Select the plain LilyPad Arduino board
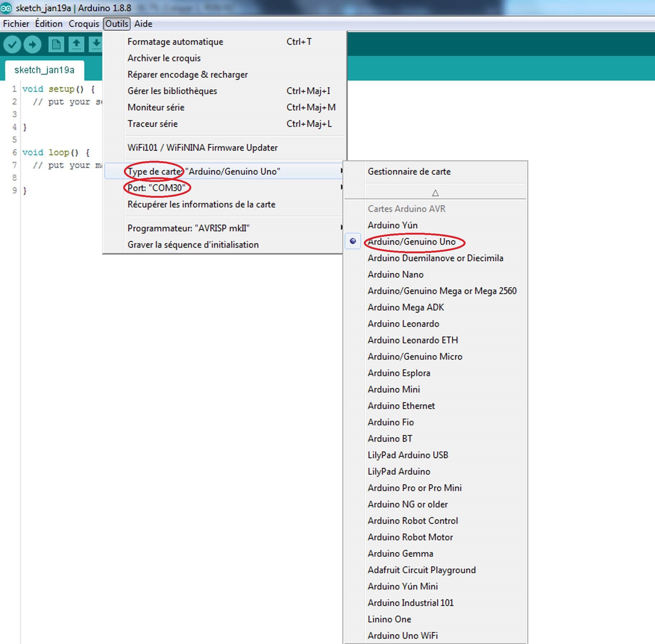This screenshot has height=644, width=655. pos(435,471)
